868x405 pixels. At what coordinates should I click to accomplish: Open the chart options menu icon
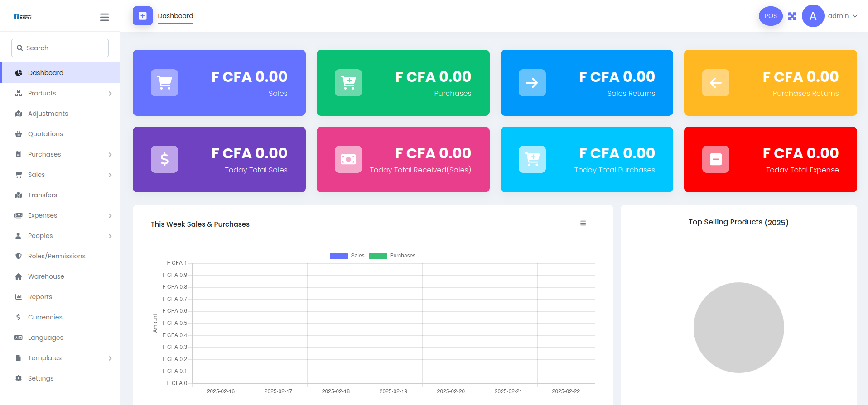(583, 223)
